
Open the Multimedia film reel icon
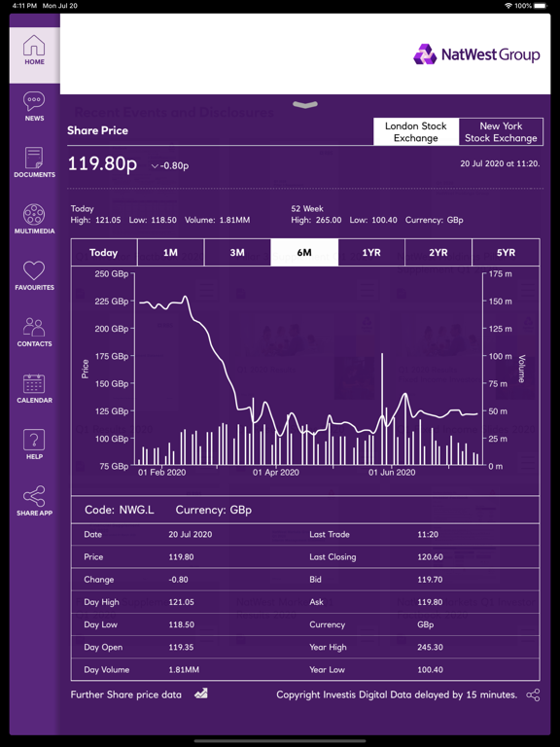click(x=34, y=214)
